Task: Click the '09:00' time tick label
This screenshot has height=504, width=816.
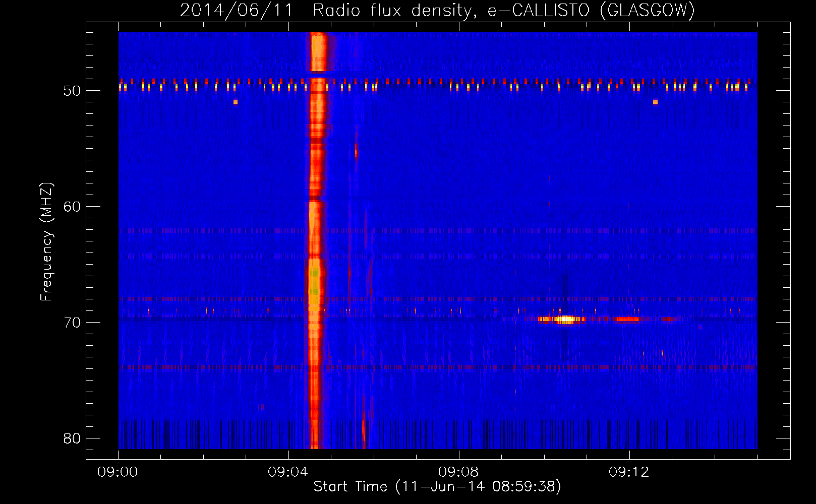Action: 118,472
